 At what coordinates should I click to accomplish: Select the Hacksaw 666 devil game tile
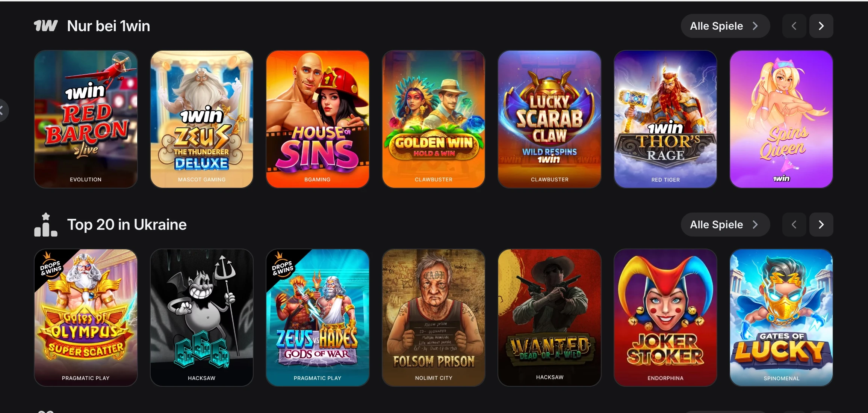click(x=202, y=318)
